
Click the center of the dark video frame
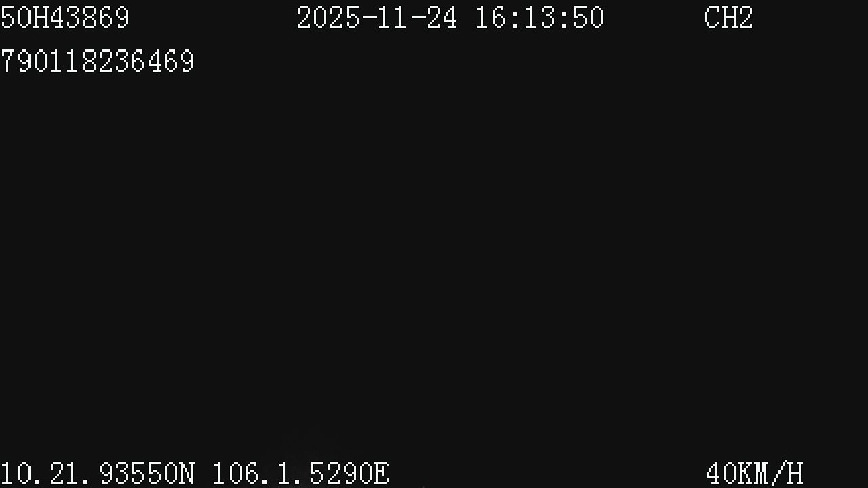(x=434, y=244)
